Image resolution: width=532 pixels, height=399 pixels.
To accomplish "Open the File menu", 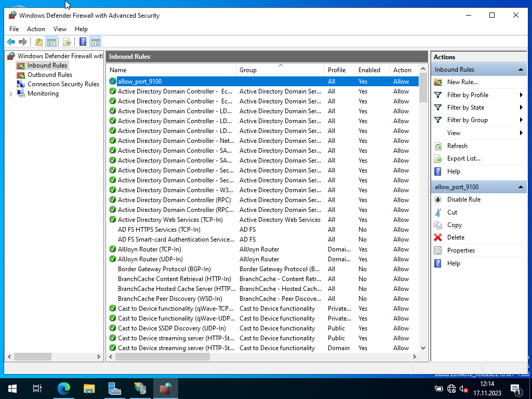I will click(14, 29).
